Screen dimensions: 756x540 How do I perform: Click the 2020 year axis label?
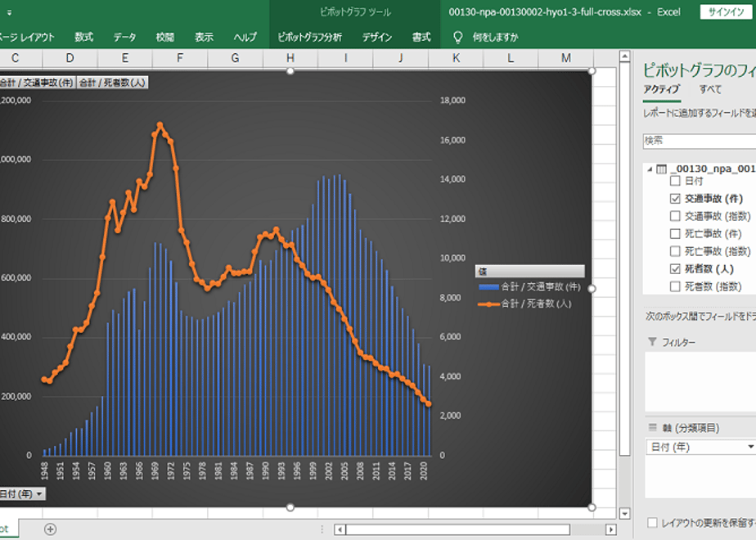click(424, 470)
